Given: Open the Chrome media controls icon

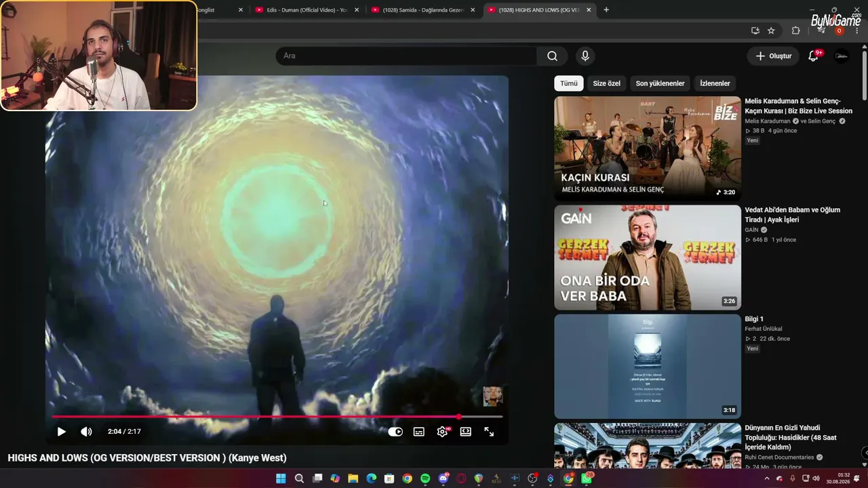Looking at the screenshot, I should [821, 30].
